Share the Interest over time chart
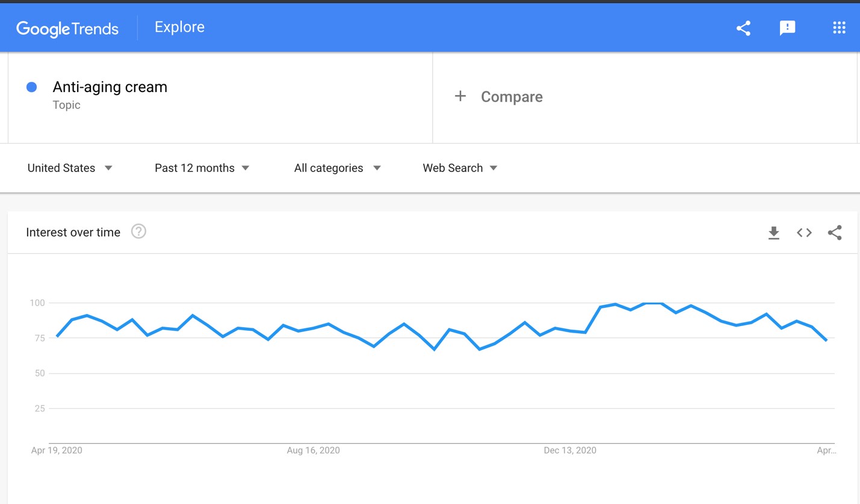Screen dimensions: 860x504 coord(835,233)
